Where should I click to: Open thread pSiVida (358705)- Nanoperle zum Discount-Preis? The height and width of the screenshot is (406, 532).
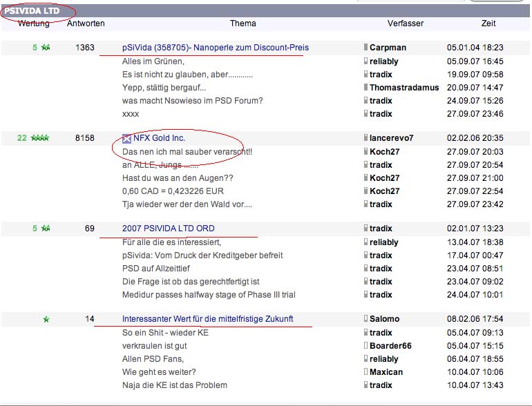pos(216,48)
